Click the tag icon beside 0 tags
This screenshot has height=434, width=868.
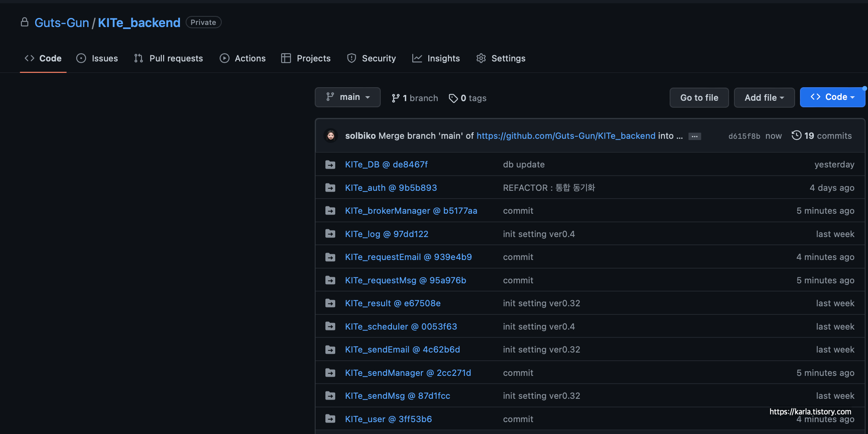coord(453,98)
